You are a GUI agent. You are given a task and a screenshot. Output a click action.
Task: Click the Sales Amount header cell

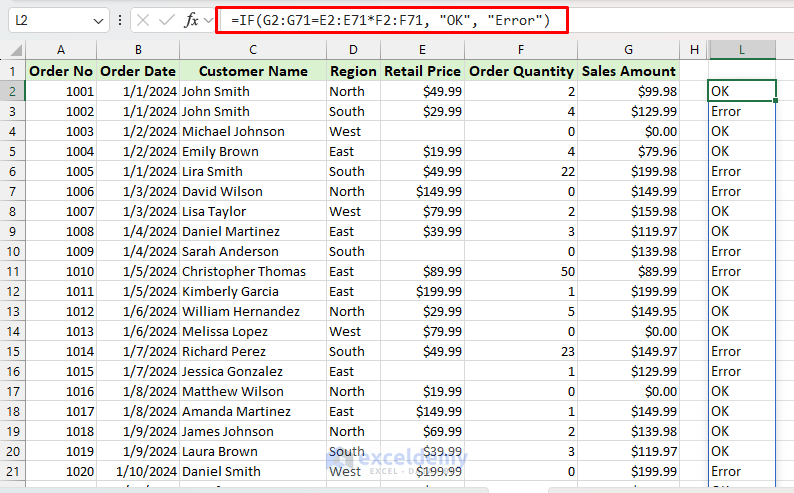pos(628,71)
